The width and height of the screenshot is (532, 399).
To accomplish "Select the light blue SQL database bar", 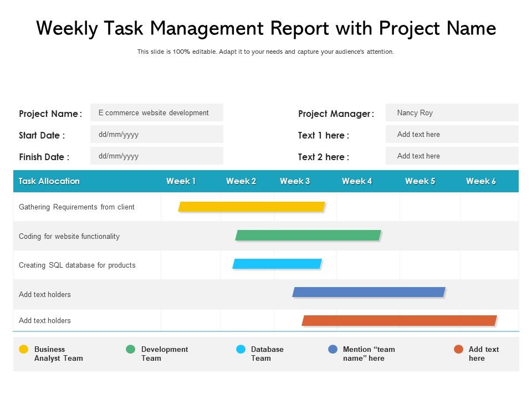I will 277,264.
